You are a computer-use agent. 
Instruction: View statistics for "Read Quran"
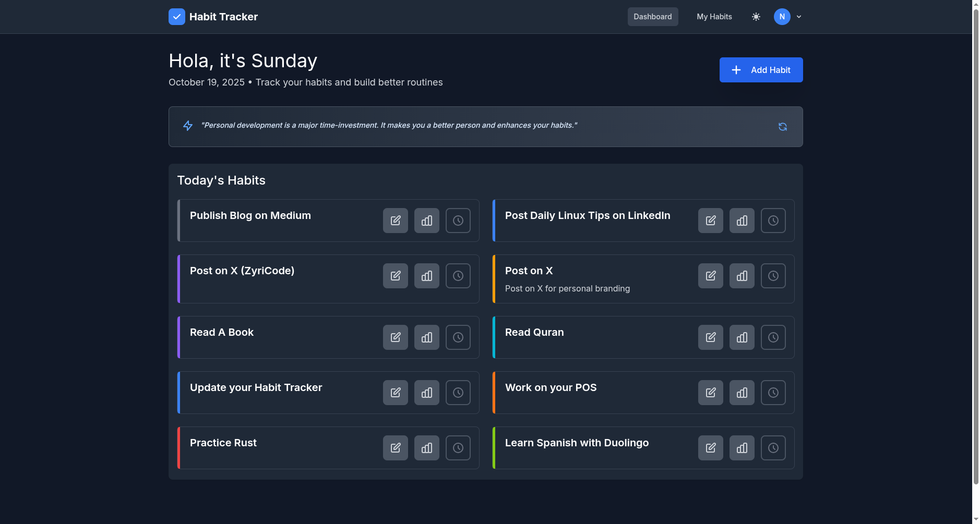point(742,337)
